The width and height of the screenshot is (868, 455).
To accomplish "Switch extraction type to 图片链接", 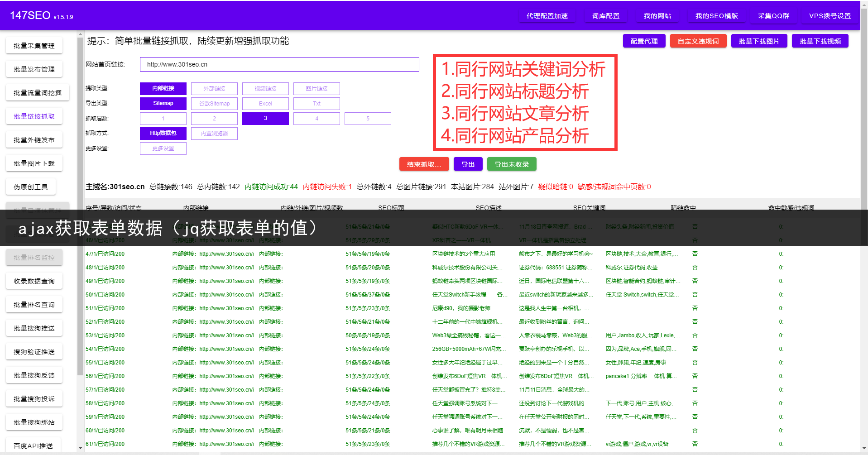I will click(317, 88).
